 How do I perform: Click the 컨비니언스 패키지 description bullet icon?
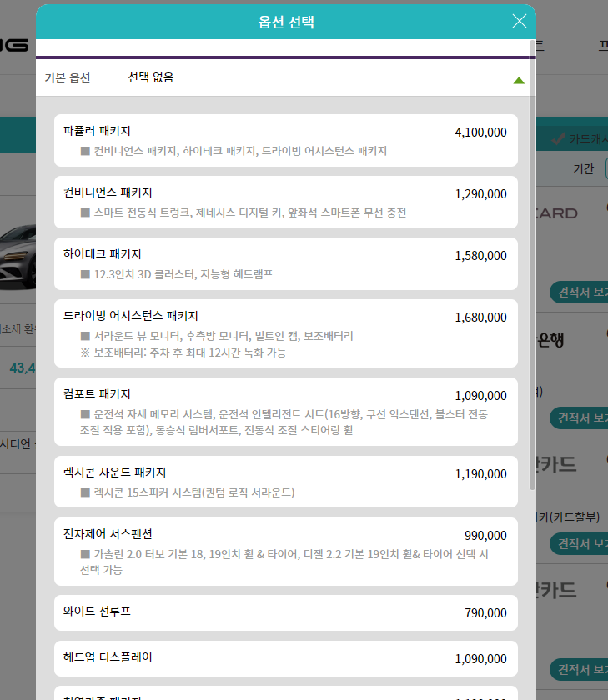pyautogui.click(x=85, y=212)
